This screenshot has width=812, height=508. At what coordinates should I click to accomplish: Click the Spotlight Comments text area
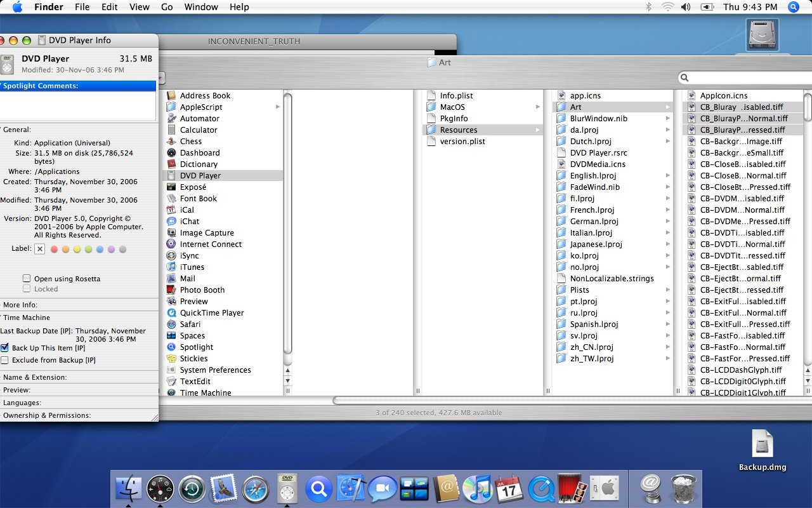(79, 105)
